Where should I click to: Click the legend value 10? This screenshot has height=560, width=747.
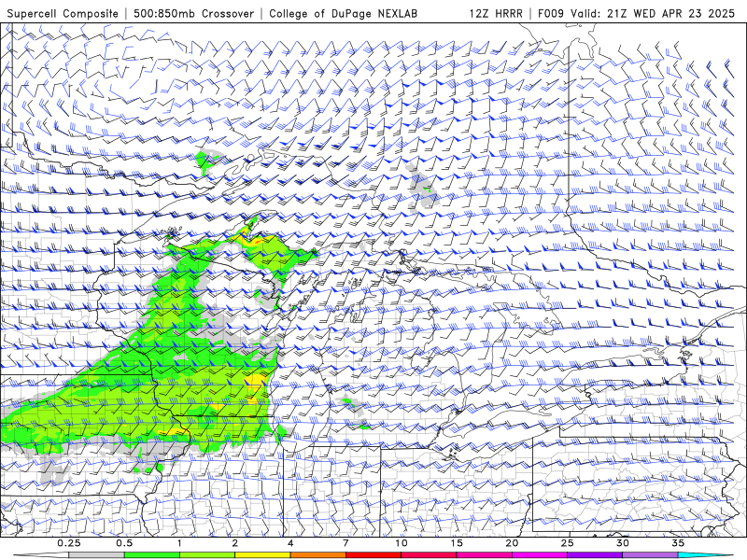coord(402,543)
